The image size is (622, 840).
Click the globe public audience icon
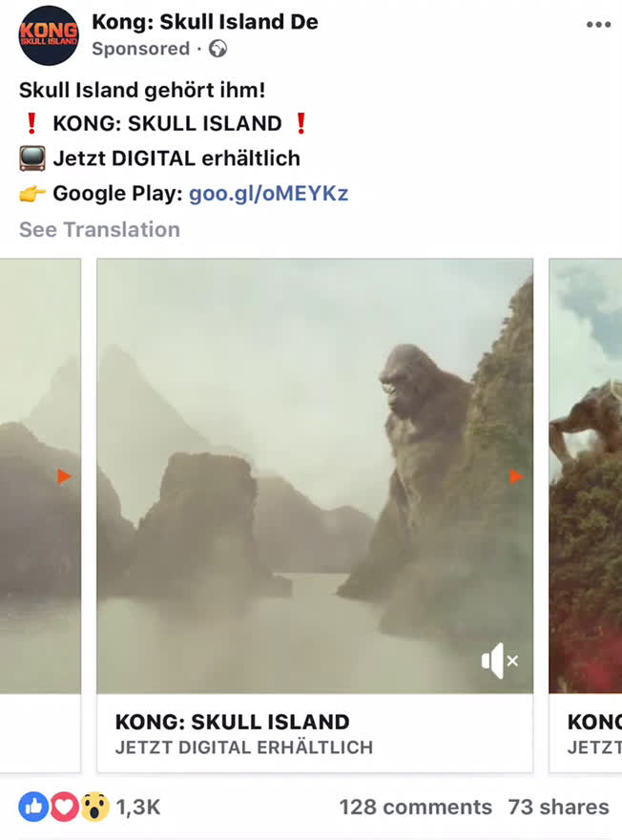(218, 49)
